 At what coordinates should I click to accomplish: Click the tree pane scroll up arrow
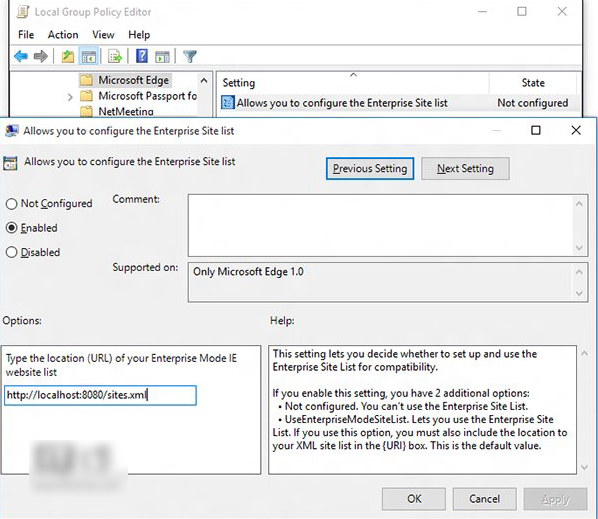[204, 80]
